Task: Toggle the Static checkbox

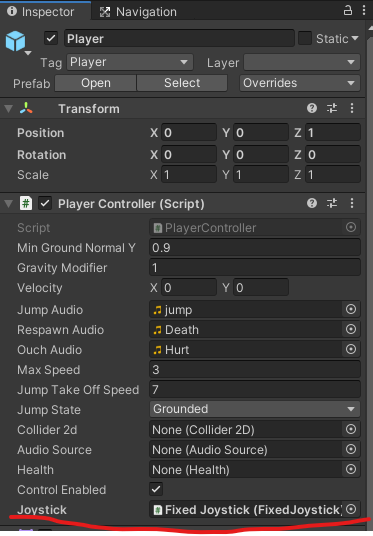Action: 305,38
